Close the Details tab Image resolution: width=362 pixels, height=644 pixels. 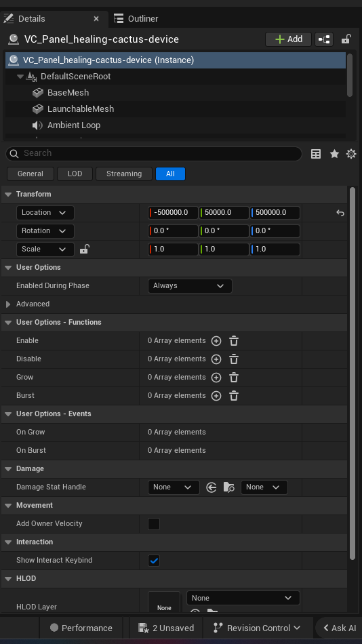coord(96,18)
